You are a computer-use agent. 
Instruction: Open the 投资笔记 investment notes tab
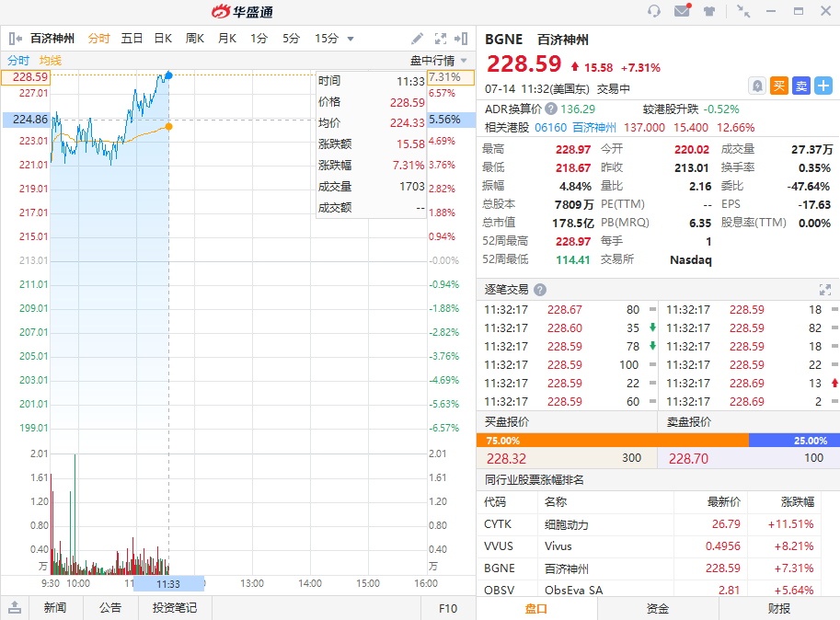click(175, 608)
